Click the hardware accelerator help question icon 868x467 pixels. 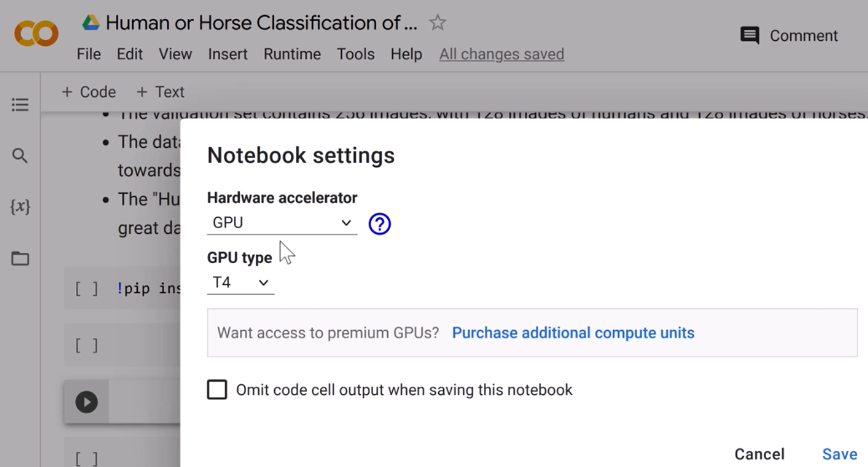(x=379, y=224)
